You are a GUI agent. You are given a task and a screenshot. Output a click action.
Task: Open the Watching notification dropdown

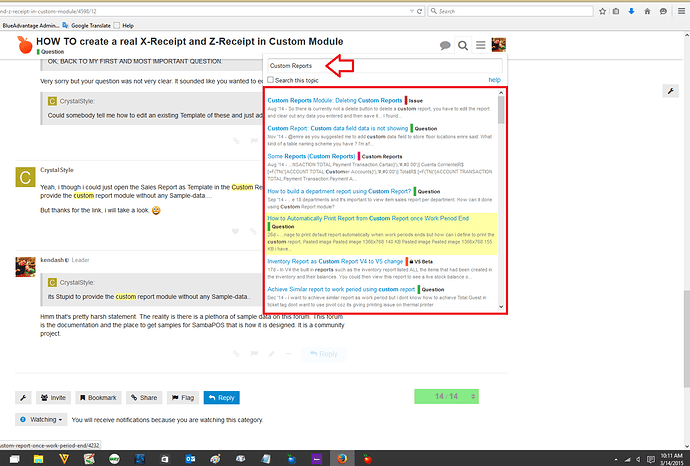(x=42, y=420)
